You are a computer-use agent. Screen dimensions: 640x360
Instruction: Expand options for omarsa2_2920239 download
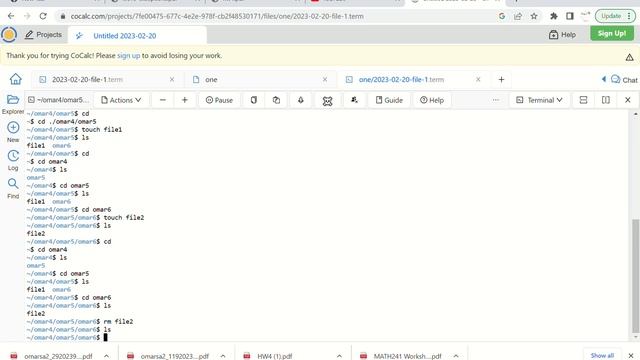click(106, 356)
